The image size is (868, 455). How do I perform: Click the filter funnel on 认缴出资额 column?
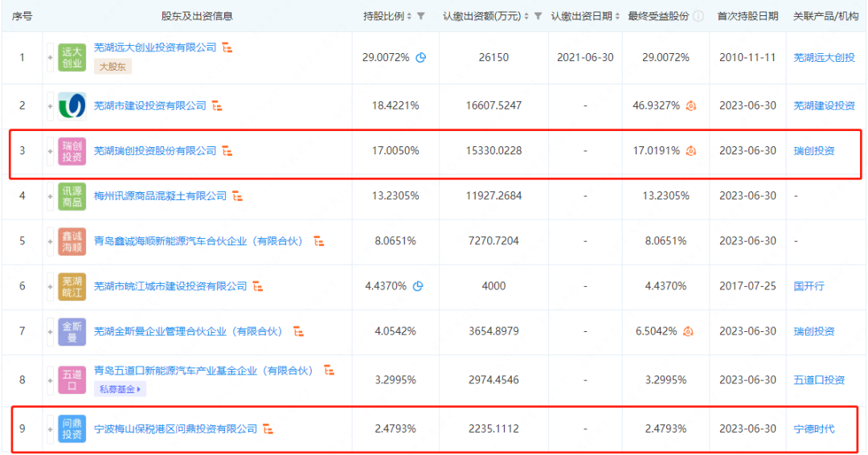pos(537,16)
